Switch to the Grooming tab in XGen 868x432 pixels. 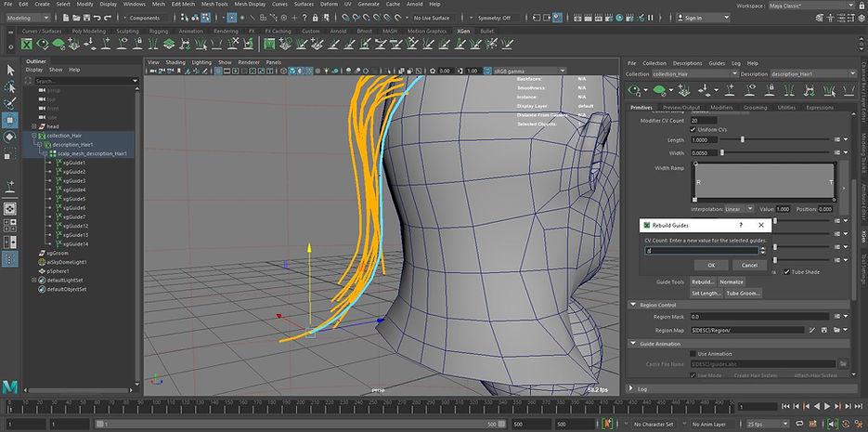[755, 108]
